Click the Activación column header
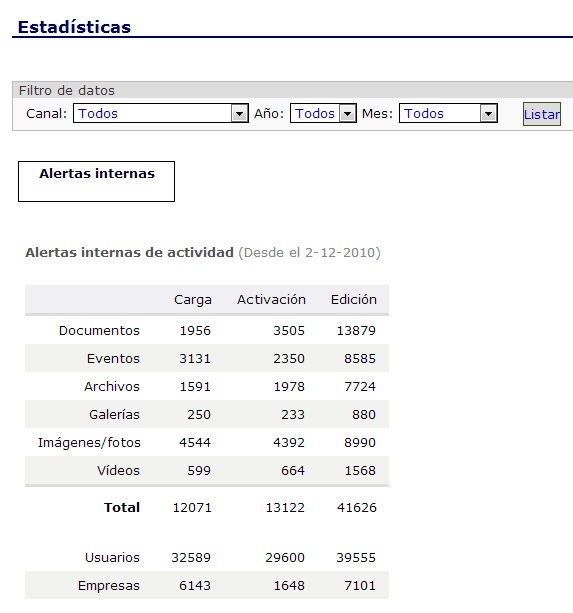This screenshot has height=613, width=573. tap(271, 299)
